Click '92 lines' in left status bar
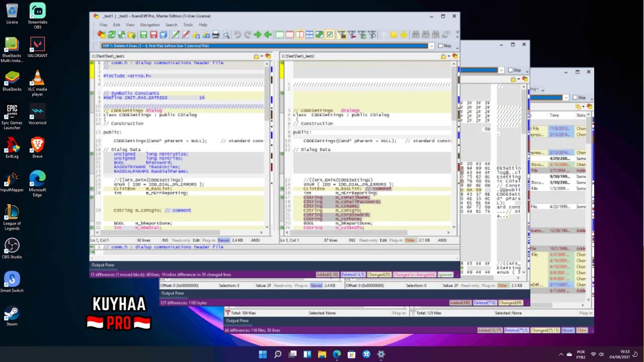644x362 pixels. coord(143,240)
